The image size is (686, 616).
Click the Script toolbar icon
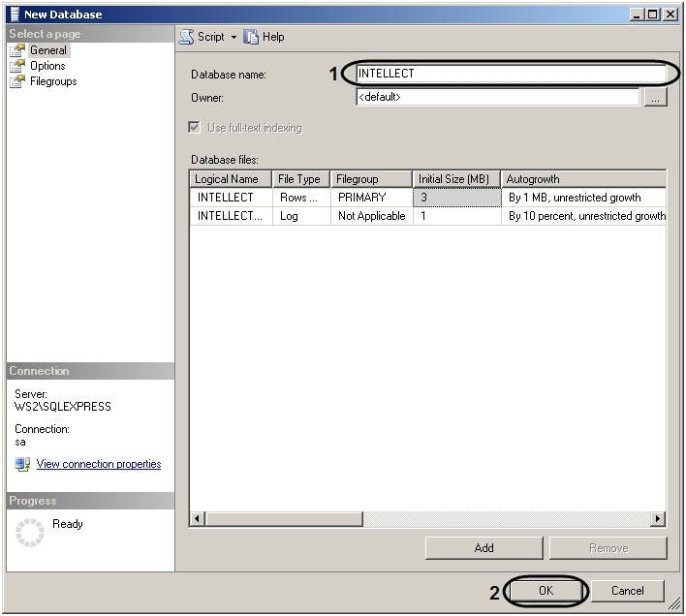(x=187, y=37)
